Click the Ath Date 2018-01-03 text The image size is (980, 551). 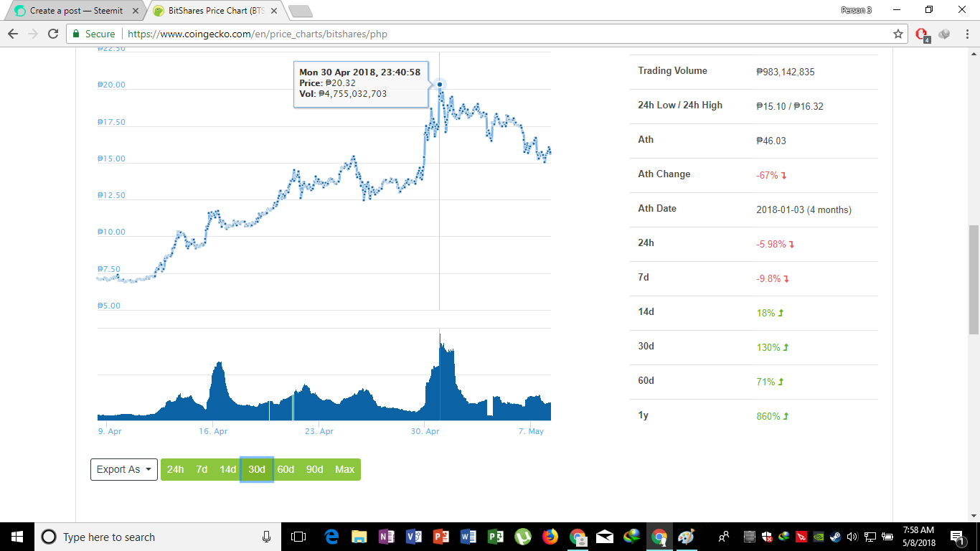[x=804, y=209]
